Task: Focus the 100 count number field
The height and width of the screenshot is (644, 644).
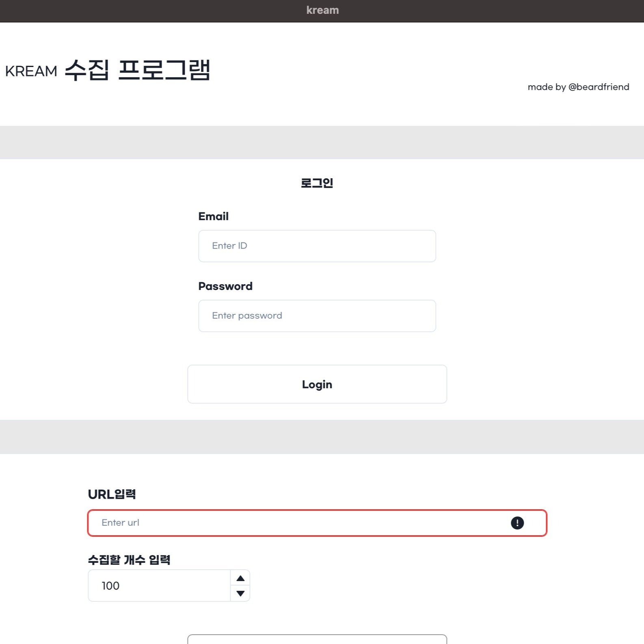Action: (159, 586)
